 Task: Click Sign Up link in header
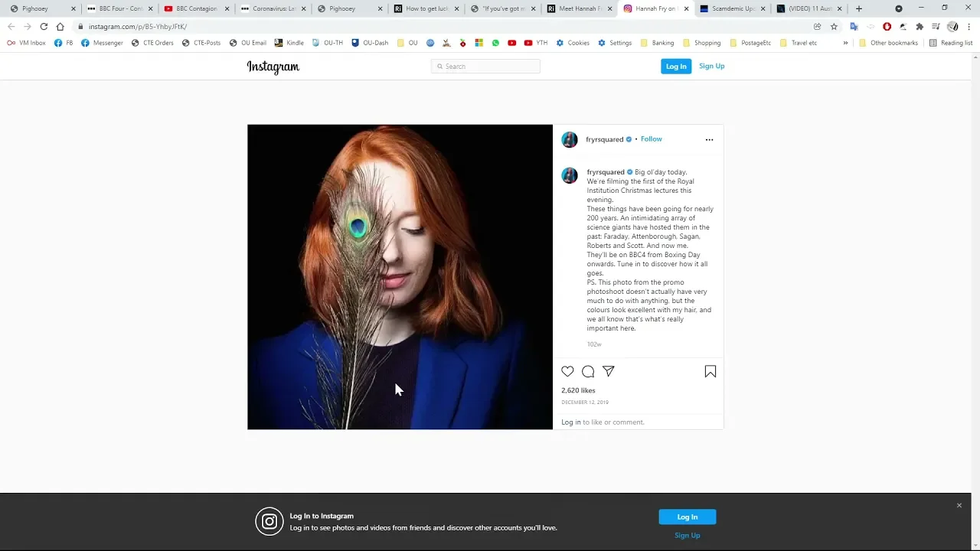click(711, 67)
